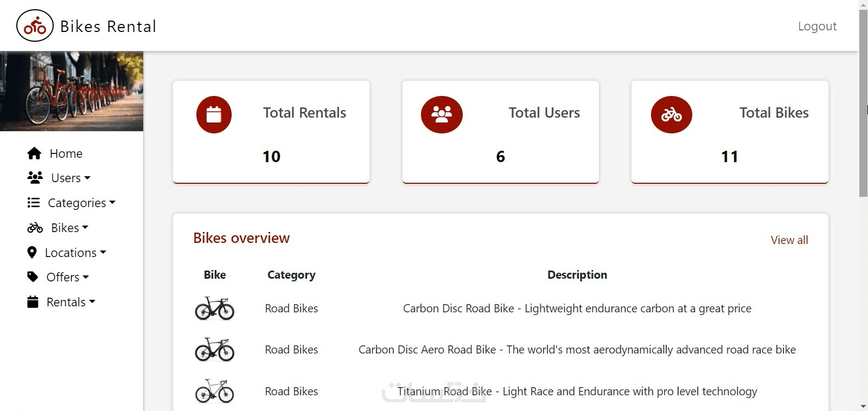The width and height of the screenshot is (868, 411).
Task: Expand the Categories dropdown menu
Action: coord(82,203)
